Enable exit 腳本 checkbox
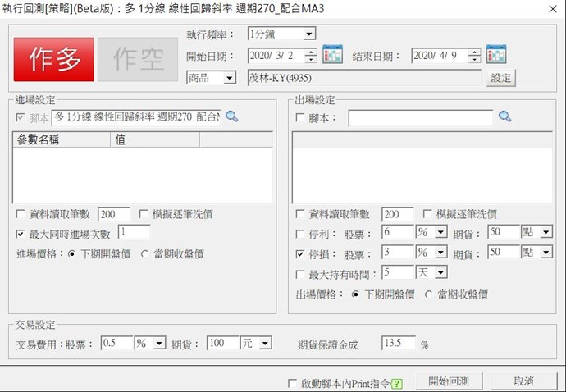 [299, 117]
